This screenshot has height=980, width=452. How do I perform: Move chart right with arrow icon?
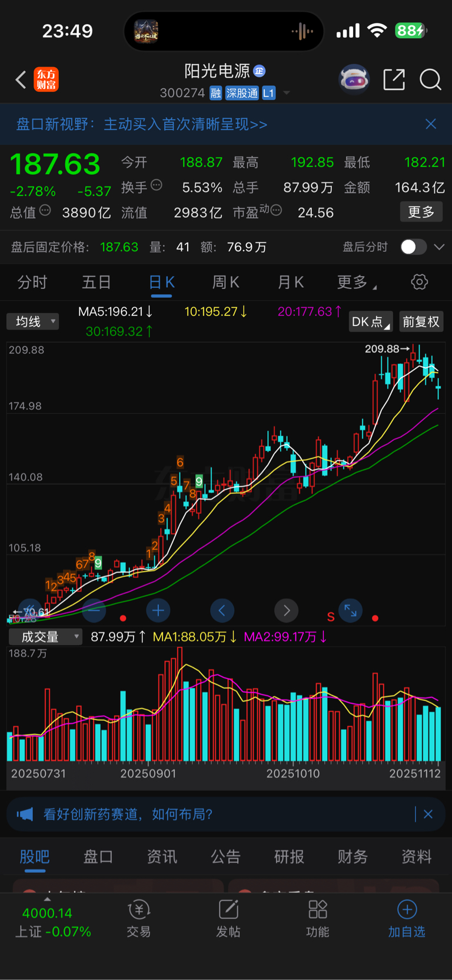pos(286,610)
